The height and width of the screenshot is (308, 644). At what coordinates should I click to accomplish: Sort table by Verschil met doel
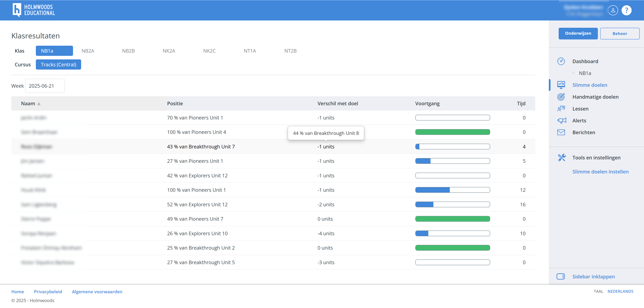click(x=338, y=104)
